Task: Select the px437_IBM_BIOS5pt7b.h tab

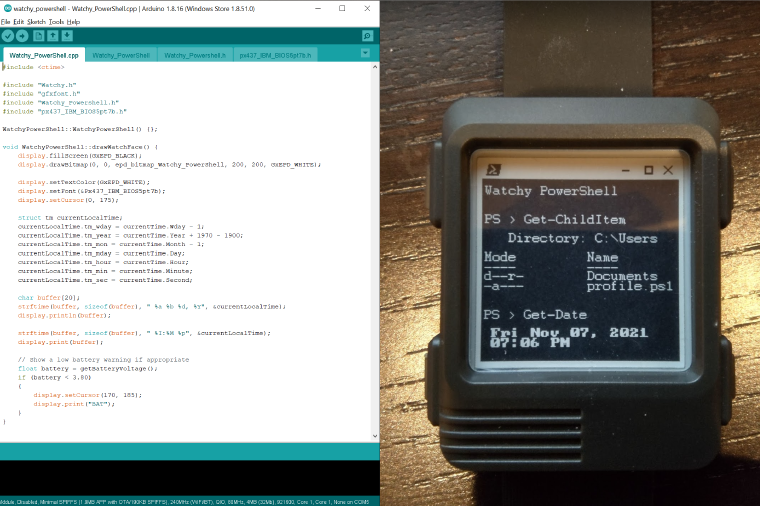Action: click(275, 55)
